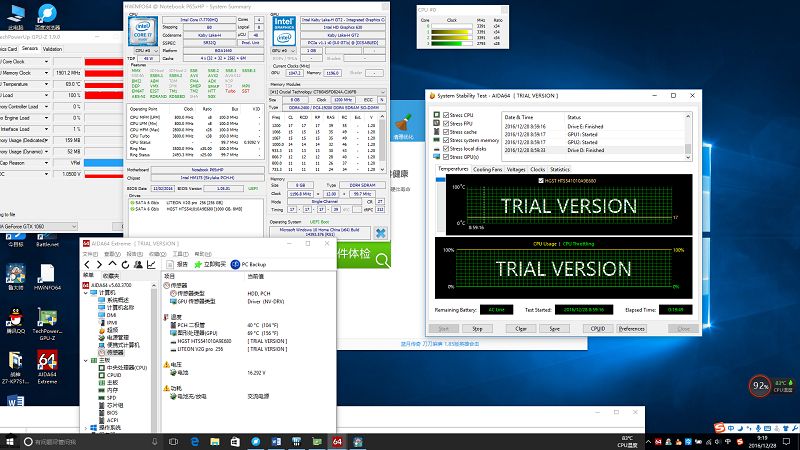The width and height of the screenshot is (800, 450).
Task: Switch to Cooling Fans tab
Action: [x=488, y=169]
